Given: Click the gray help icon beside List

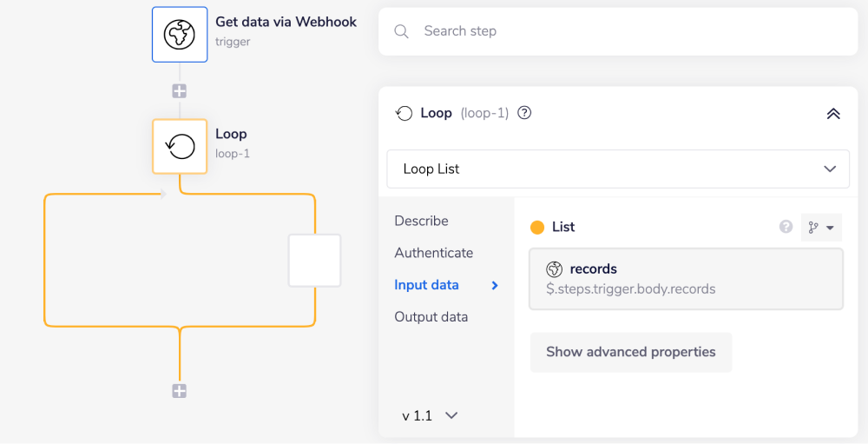Looking at the screenshot, I should (786, 227).
